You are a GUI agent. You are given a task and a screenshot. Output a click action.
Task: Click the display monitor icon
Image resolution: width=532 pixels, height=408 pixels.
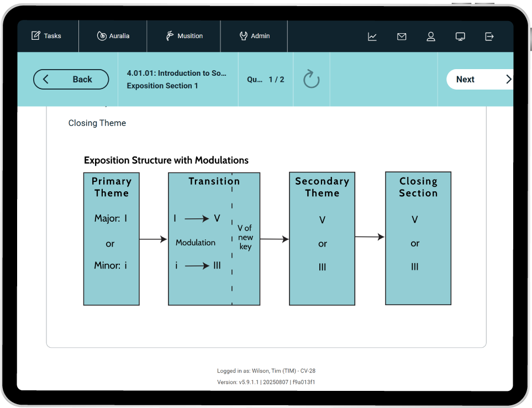(x=460, y=36)
